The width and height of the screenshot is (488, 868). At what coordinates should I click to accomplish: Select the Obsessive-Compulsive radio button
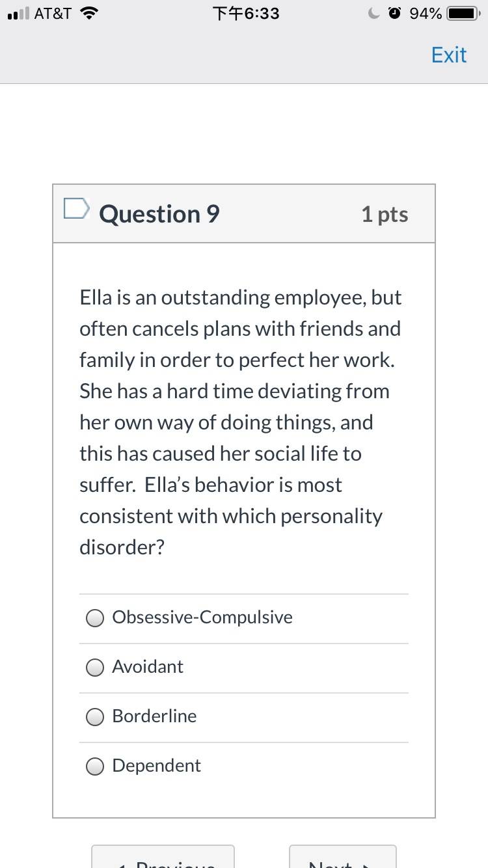pyautogui.click(x=95, y=618)
